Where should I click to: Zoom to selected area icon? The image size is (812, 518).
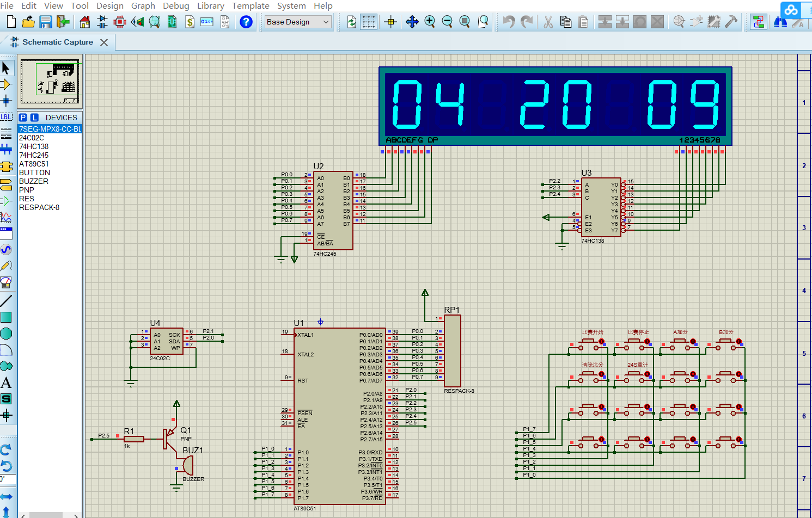pyautogui.click(x=483, y=22)
